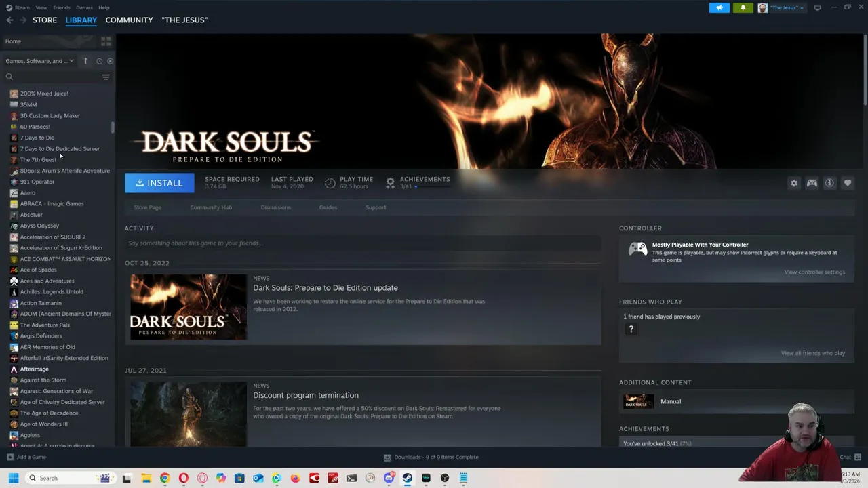The width and height of the screenshot is (868, 488).
Task: Click the blue INSTALL button
Action: tap(159, 183)
